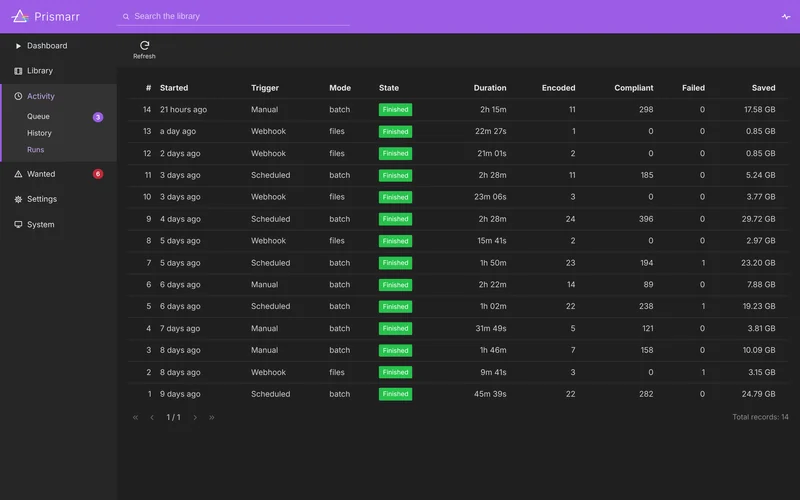
Task: Click duration '9m 41s' cell
Action: pyautogui.click(x=493, y=372)
